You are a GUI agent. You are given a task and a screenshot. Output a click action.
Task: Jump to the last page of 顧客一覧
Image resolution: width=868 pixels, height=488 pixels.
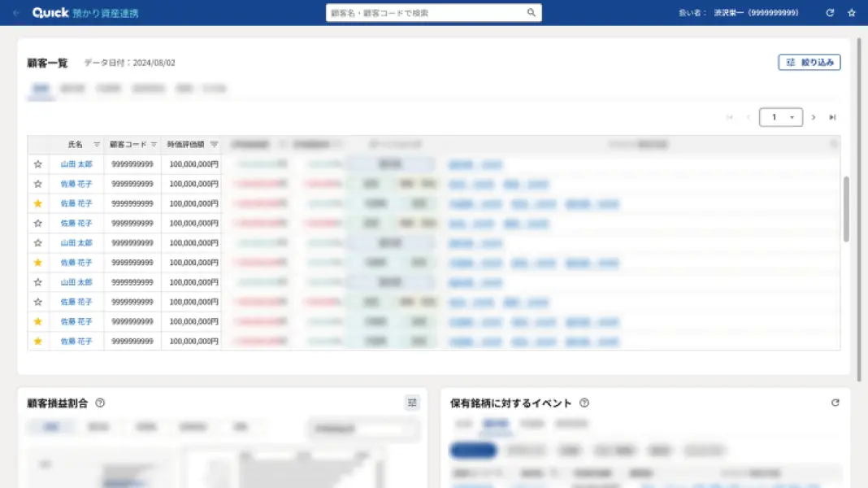[x=832, y=117]
